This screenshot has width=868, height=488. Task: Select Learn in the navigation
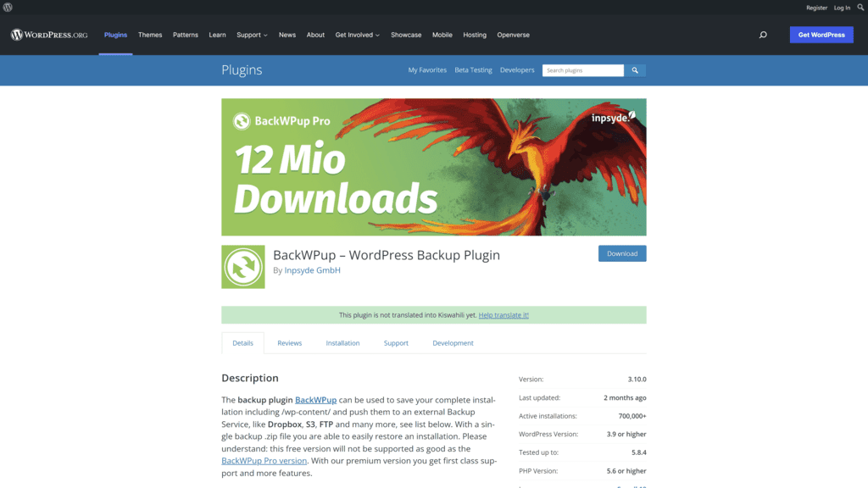[217, 35]
